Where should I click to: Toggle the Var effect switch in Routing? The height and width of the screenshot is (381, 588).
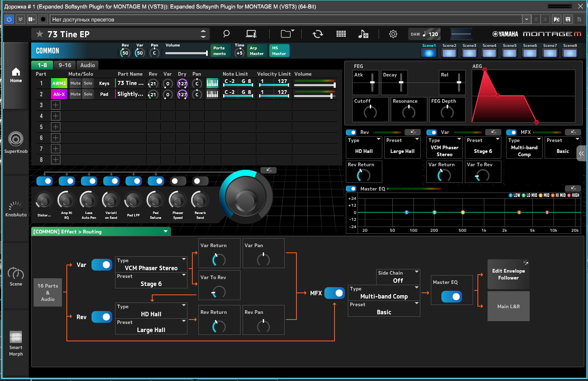pos(102,265)
